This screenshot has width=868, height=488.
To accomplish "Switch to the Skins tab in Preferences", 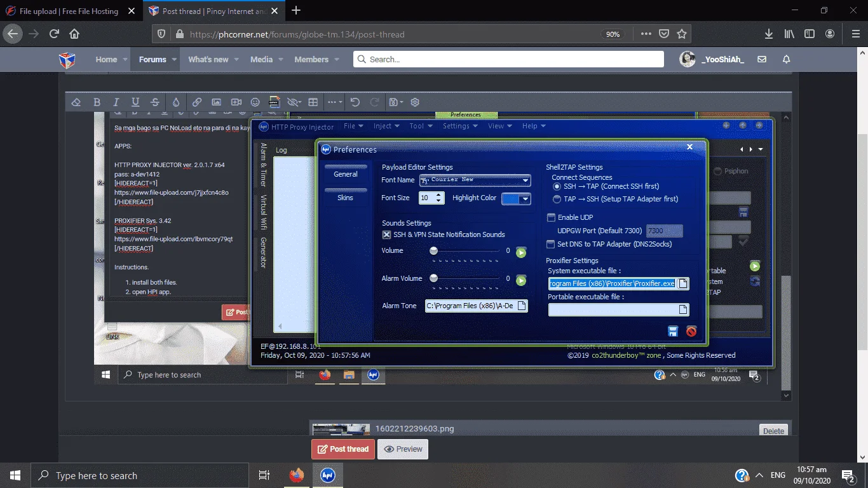I will click(x=345, y=198).
